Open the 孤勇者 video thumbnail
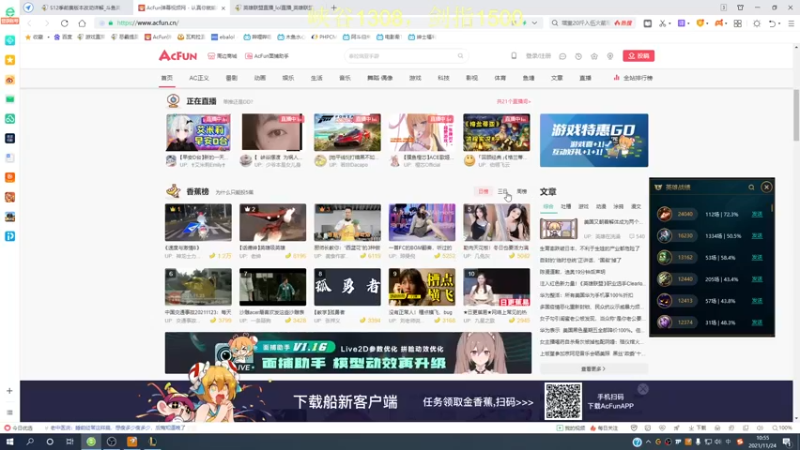The height and width of the screenshot is (450, 800). tap(347, 287)
